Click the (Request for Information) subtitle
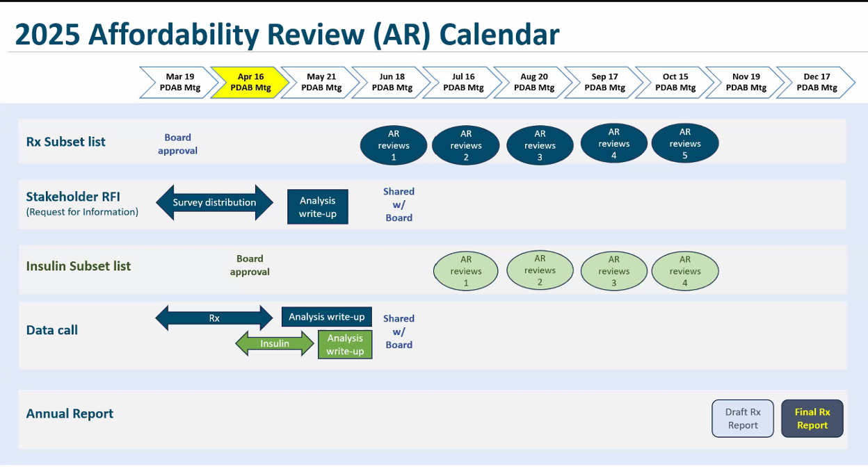The height and width of the screenshot is (467, 868). (x=82, y=212)
